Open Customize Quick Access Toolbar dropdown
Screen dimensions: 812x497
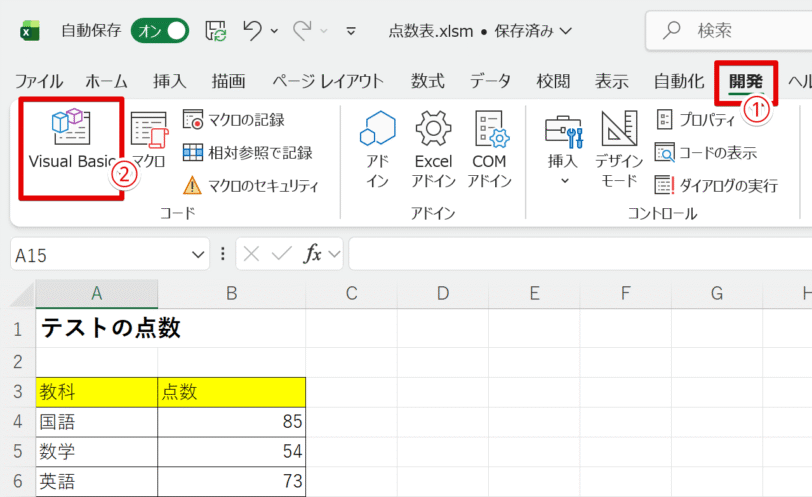coord(351,32)
